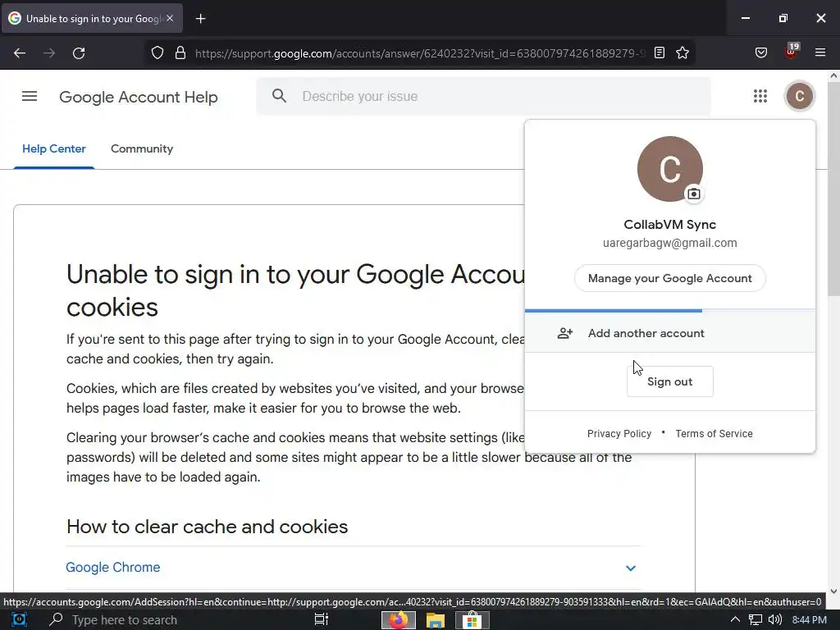Click the account avatar in the header
The height and width of the screenshot is (630, 840).
point(799,96)
